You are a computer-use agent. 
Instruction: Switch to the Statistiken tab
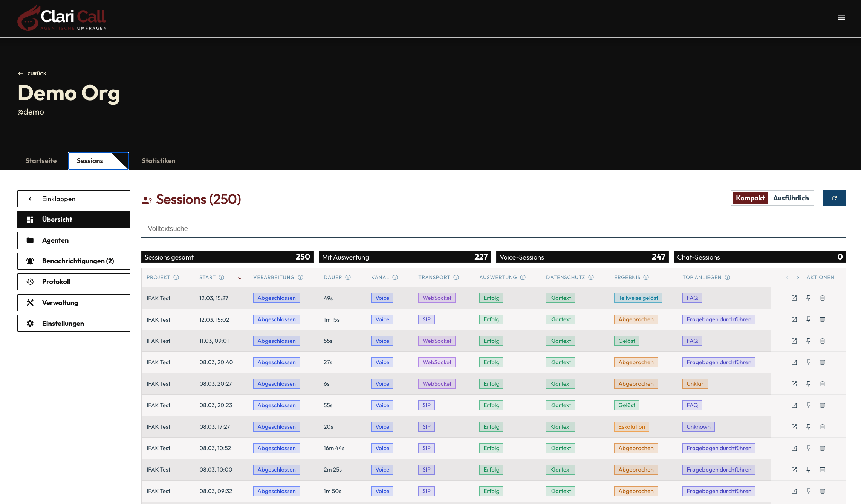[158, 161]
